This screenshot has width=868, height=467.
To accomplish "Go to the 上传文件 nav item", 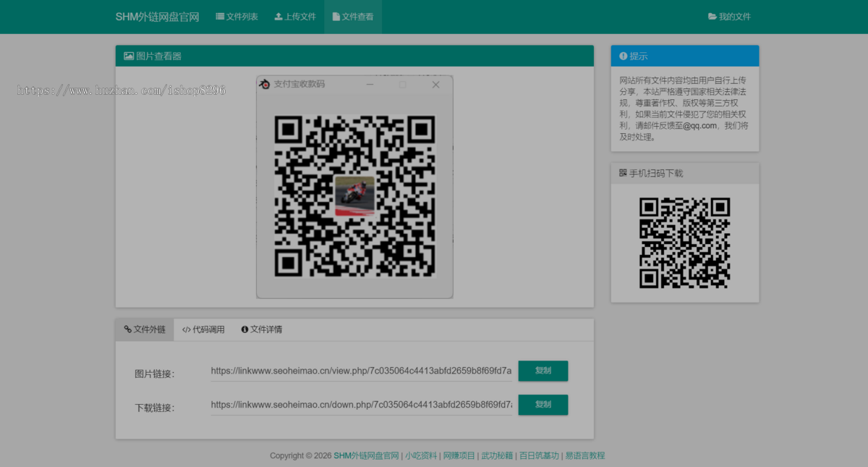I will tap(295, 17).
